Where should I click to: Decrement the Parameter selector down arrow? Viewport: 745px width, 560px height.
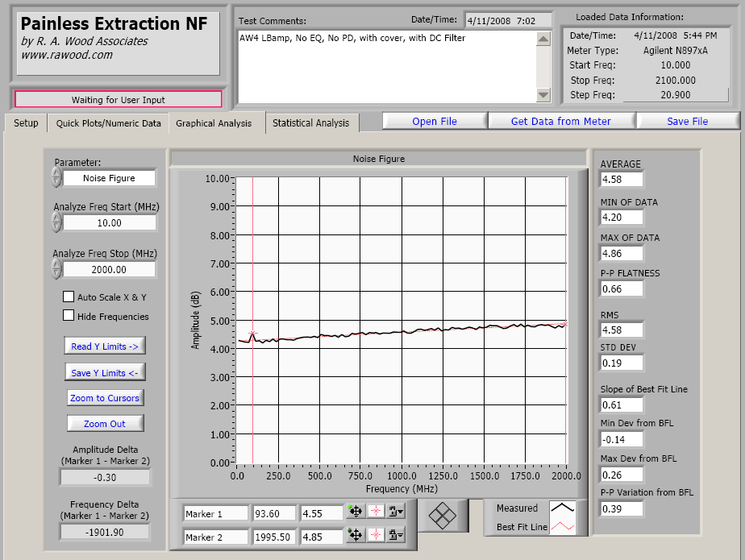(x=56, y=182)
